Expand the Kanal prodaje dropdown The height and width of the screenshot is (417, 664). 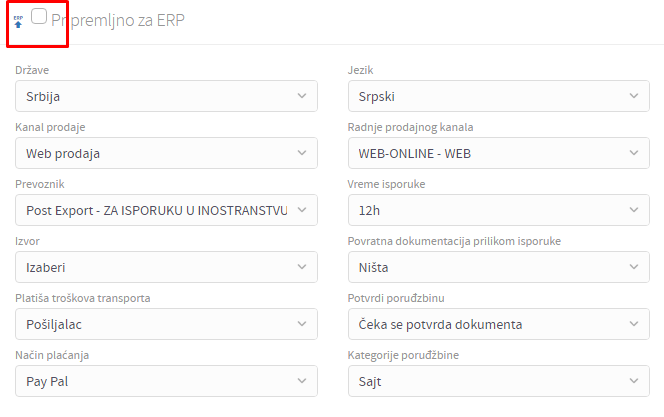click(166, 153)
